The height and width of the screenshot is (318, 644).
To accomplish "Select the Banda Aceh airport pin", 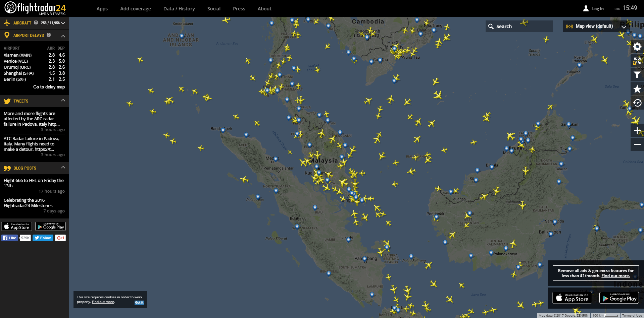I will point(223,130).
